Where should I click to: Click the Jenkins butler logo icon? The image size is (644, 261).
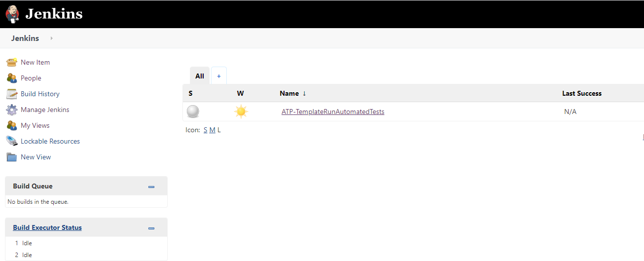pos(13,14)
